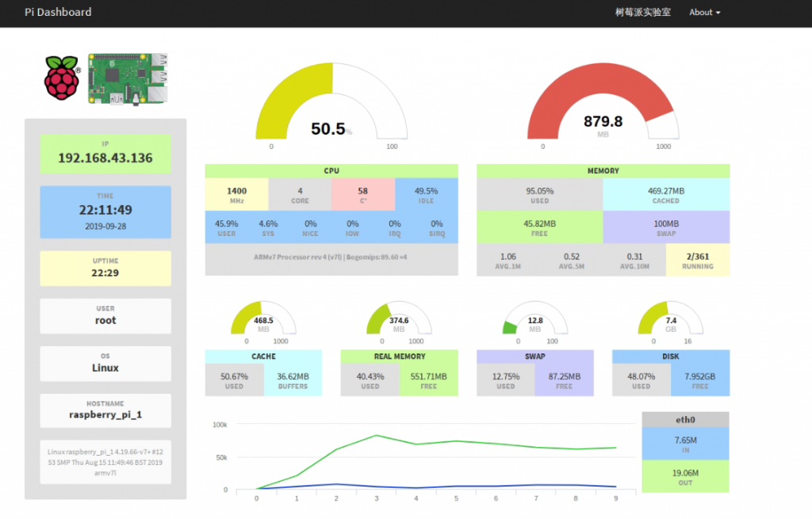The height and width of the screenshot is (519, 812).
Task: Click the green peak on network chart
Action: click(377, 436)
